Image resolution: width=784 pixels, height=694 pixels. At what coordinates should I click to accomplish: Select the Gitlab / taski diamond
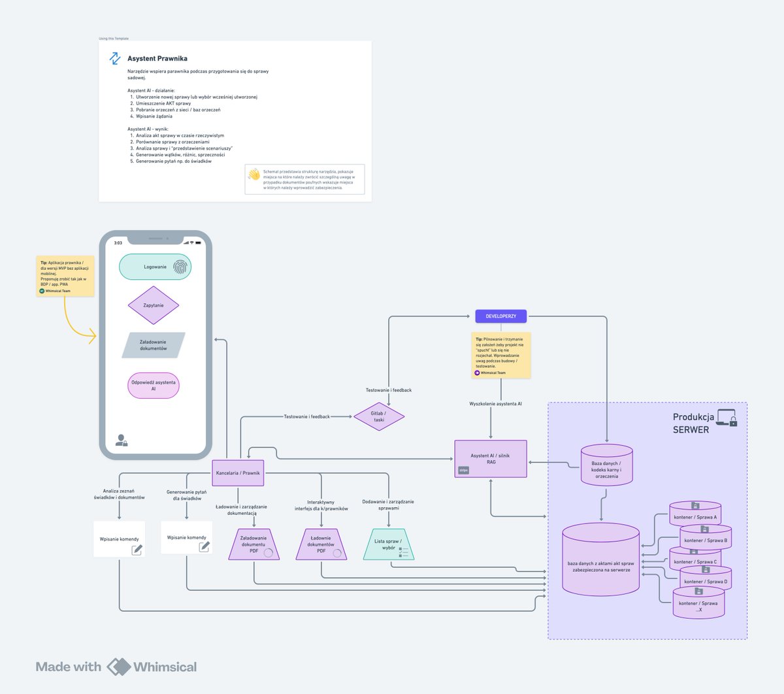pos(379,416)
